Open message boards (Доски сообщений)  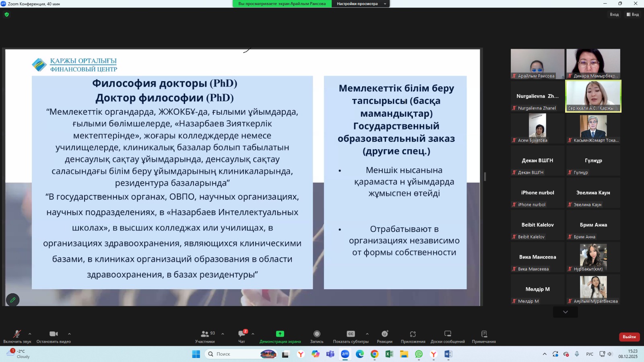447,334
